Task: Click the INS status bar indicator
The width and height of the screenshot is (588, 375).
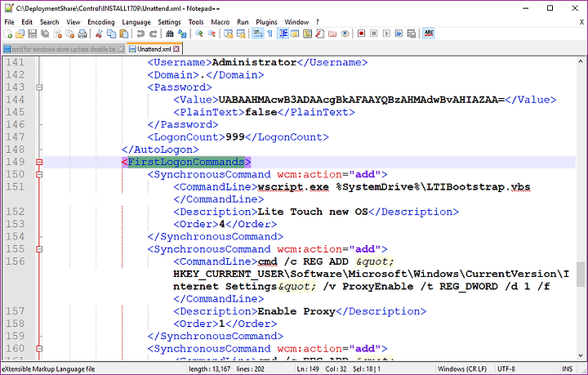Action: coord(567,369)
